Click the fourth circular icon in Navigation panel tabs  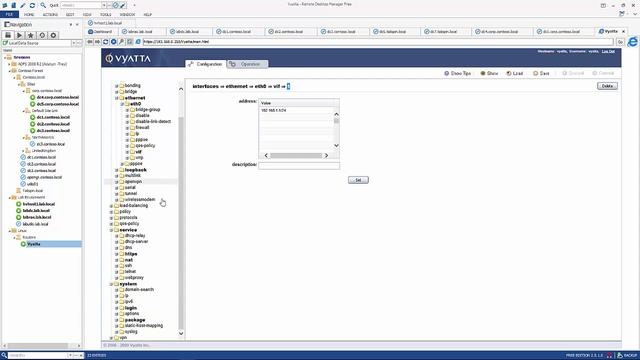pyautogui.click(x=42, y=36)
